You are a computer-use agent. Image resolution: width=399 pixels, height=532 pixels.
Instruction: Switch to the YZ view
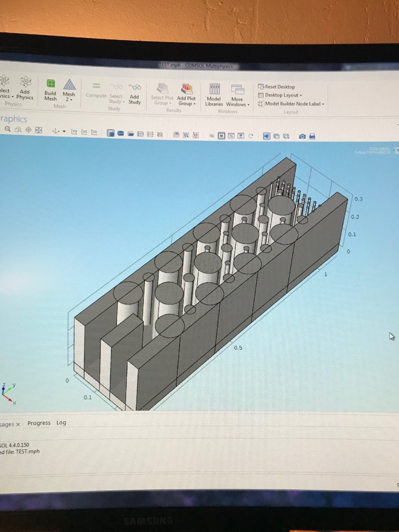85,132
